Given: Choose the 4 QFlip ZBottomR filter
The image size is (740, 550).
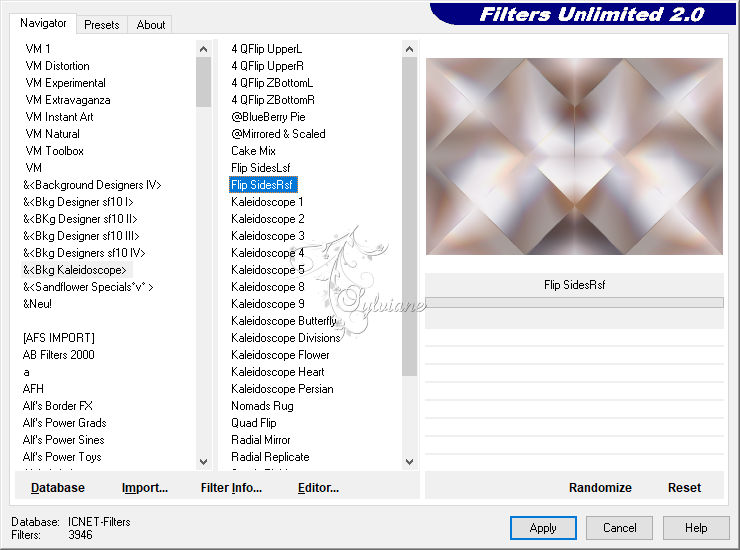Looking at the screenshot, I should [x=273, y=100].
